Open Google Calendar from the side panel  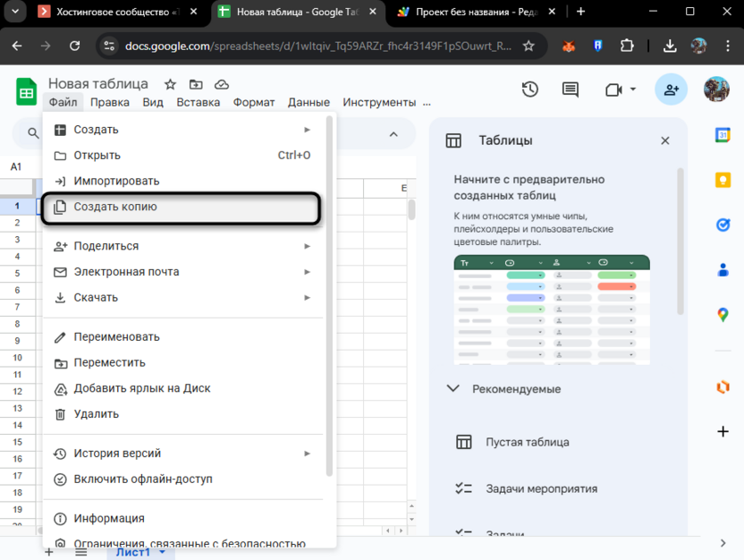[723, 136]
